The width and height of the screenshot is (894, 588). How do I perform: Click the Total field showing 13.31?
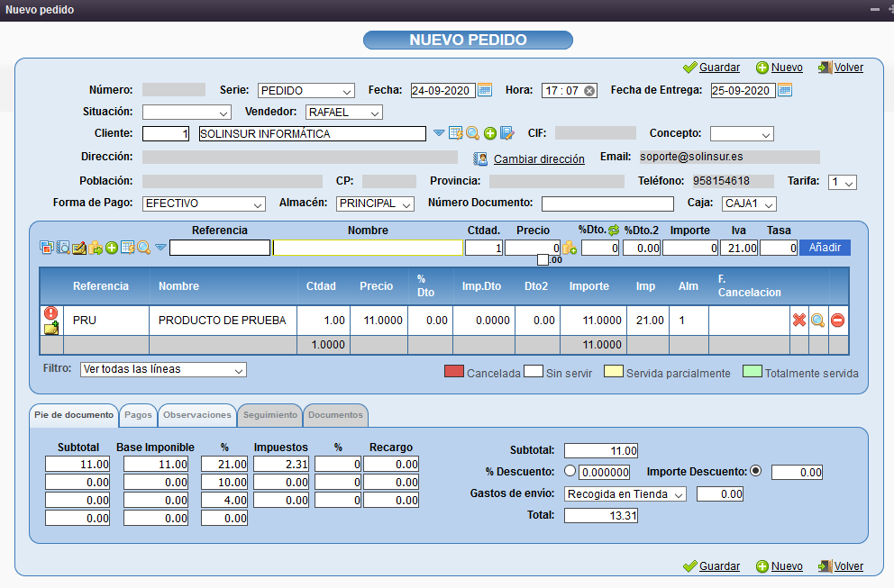pyautogui.click(x=601, y=516)
